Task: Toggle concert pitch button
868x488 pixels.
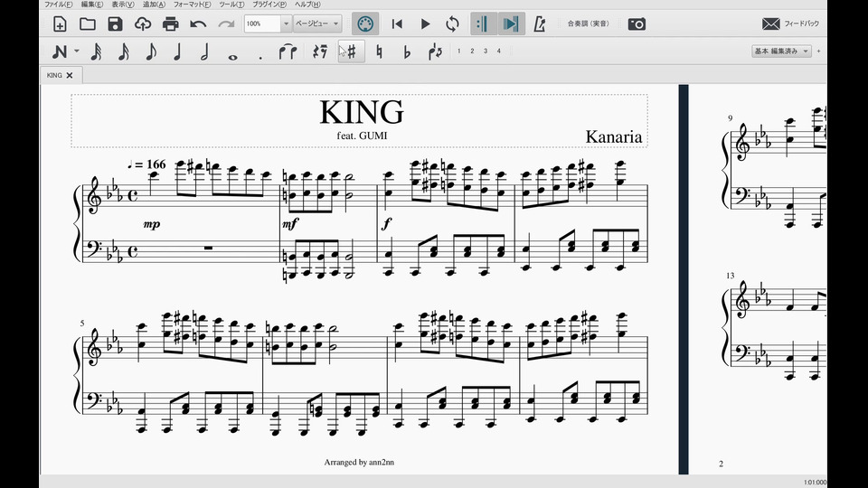Action: pyautogui.click(x=588, y=23)
